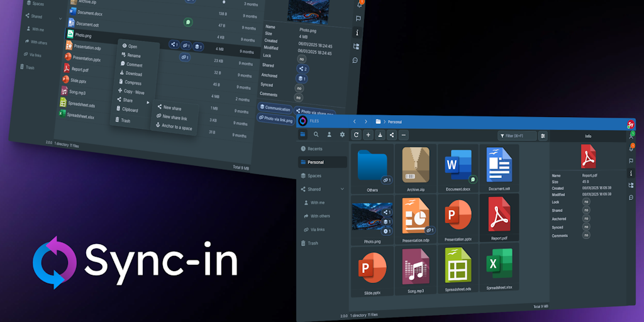Open the three-dots more menu in front window toolbar
The image size is (644, 322).
[404, 135]
